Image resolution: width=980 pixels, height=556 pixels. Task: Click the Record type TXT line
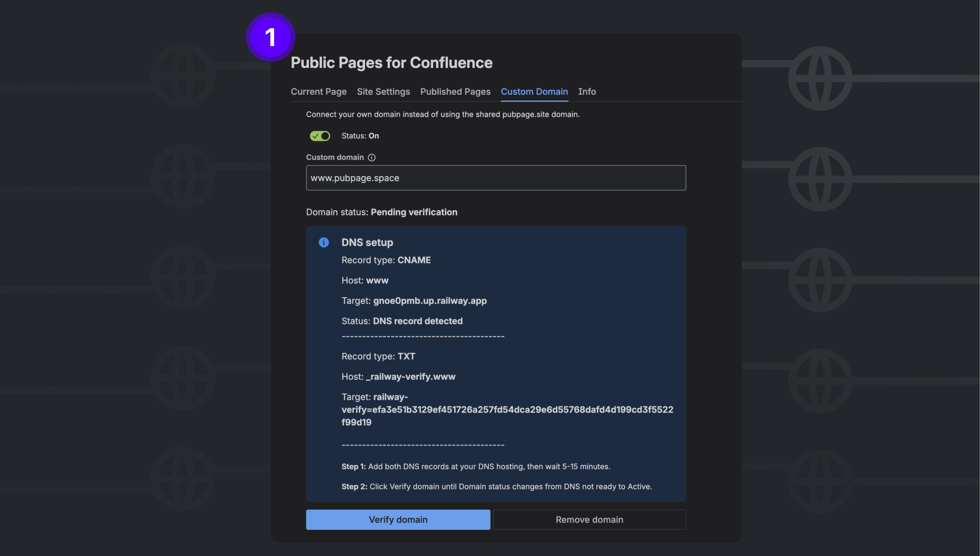pyautogui.click(x=378, y=356)
